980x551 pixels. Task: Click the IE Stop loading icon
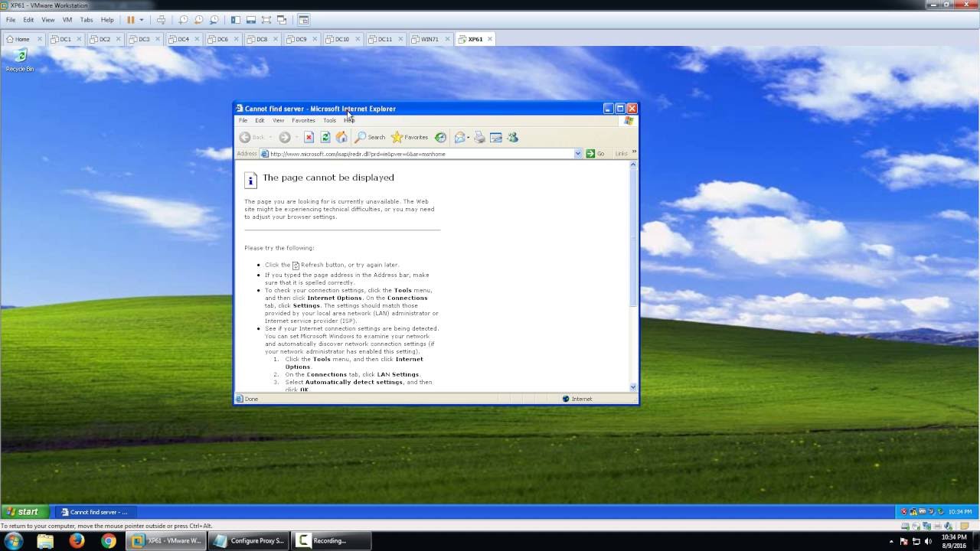[309, 137]
